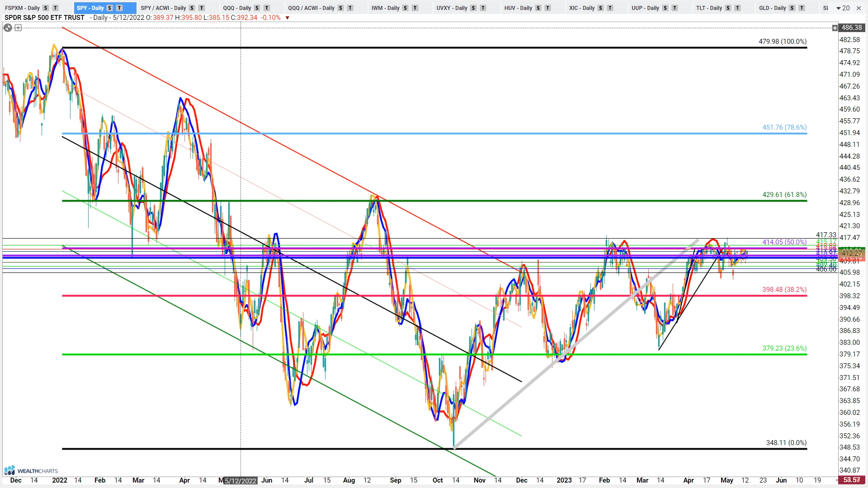Click the S icon on the QQQ - Daily tab
Screen dimensions: 868x488
coord(257,8)
